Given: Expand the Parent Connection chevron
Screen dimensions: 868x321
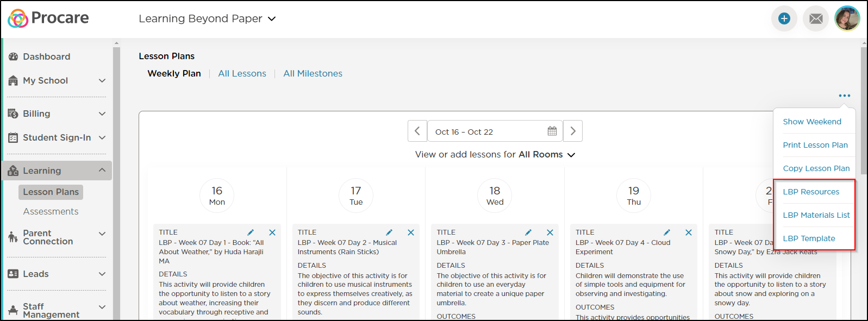Looking at the screenshot, I should (x=102, y=234).
